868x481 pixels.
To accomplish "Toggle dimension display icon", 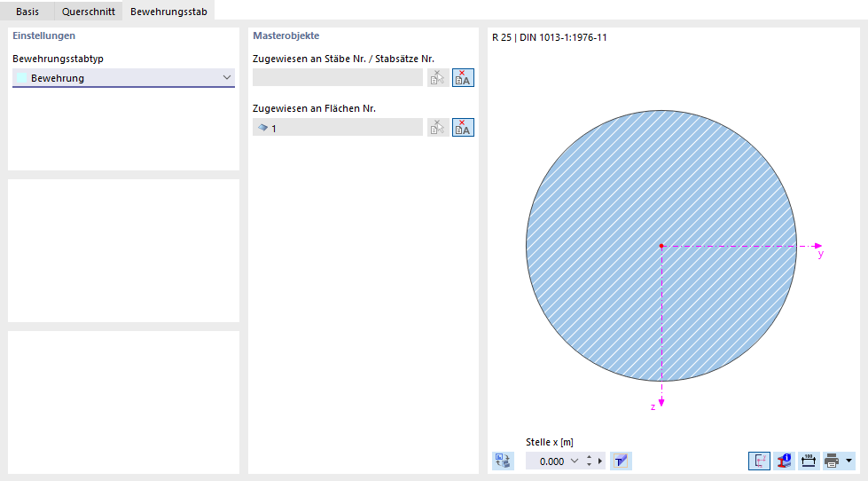I will (809, 461).
